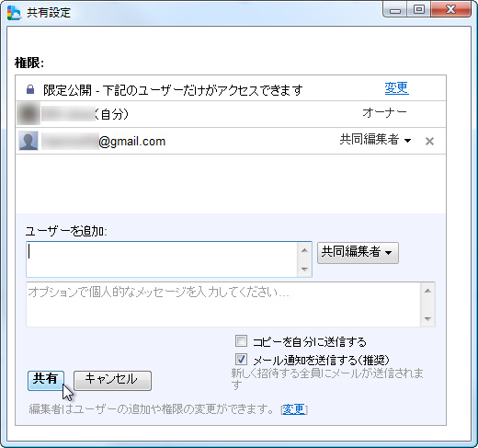Click the @gmail.com email entry
Screen dimensions: 478x448
(104, 142)
